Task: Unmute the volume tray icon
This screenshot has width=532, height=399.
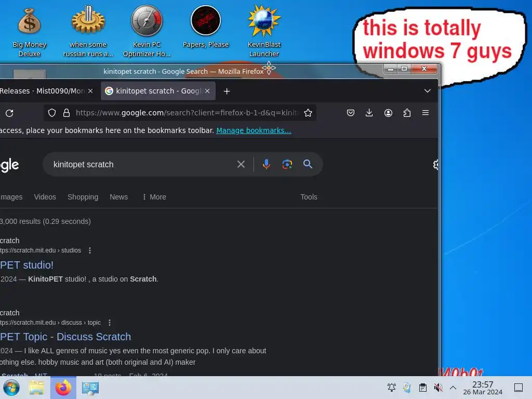Action: (x=438, y=388)
